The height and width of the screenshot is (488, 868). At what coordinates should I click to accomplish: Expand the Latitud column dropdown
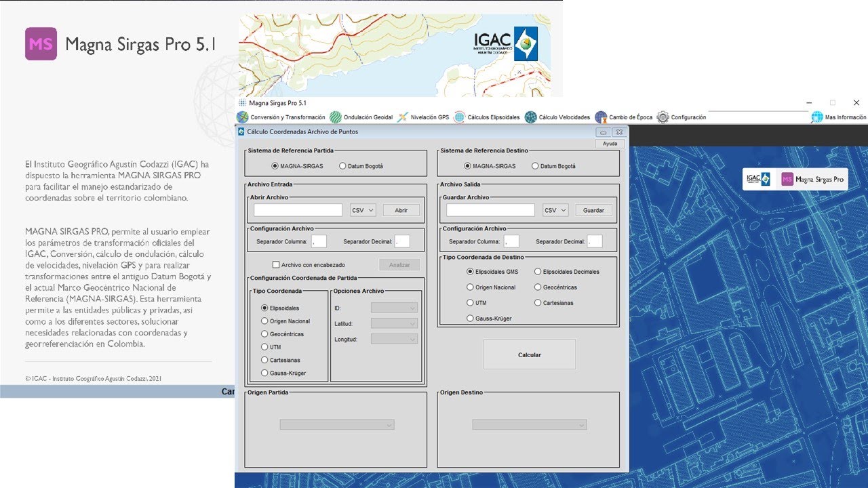394,323
